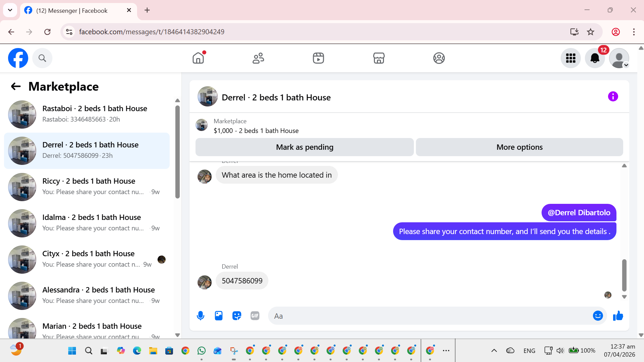This screenshot has width=644, height=362.
Task: Open taskbar overflow three dots
Action: point(446,351)
